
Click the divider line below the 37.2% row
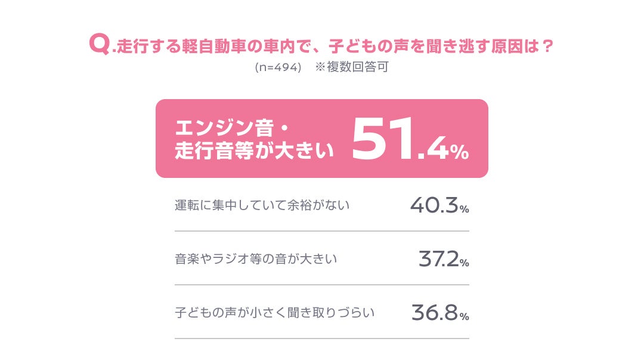[322, 285]
